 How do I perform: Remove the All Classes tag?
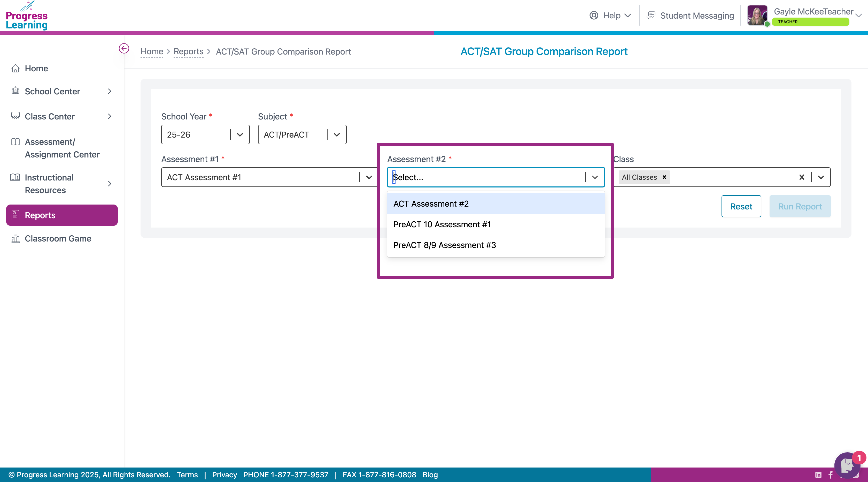click(x=664, y=177)
